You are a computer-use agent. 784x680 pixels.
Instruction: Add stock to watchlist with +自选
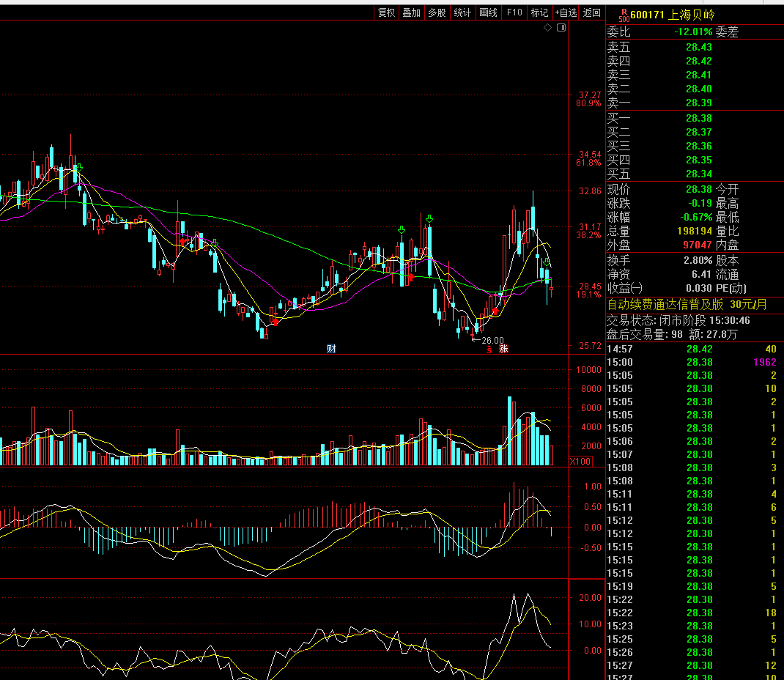(566, 12)
